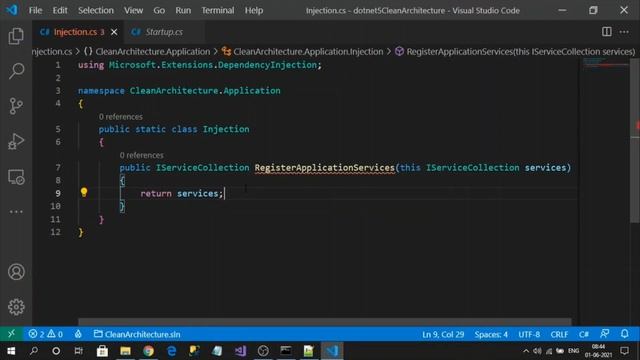Show additional views ellipsis in activity bar

(16, 211)
